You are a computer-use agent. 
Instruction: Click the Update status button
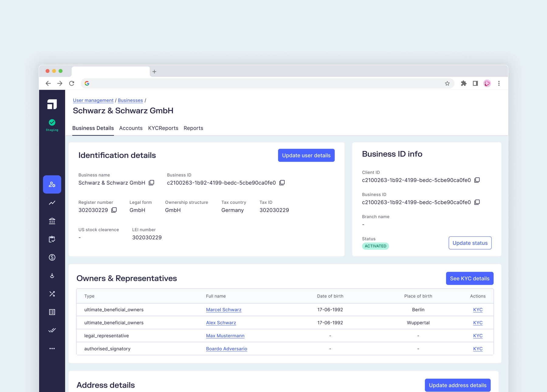(470, 243)
